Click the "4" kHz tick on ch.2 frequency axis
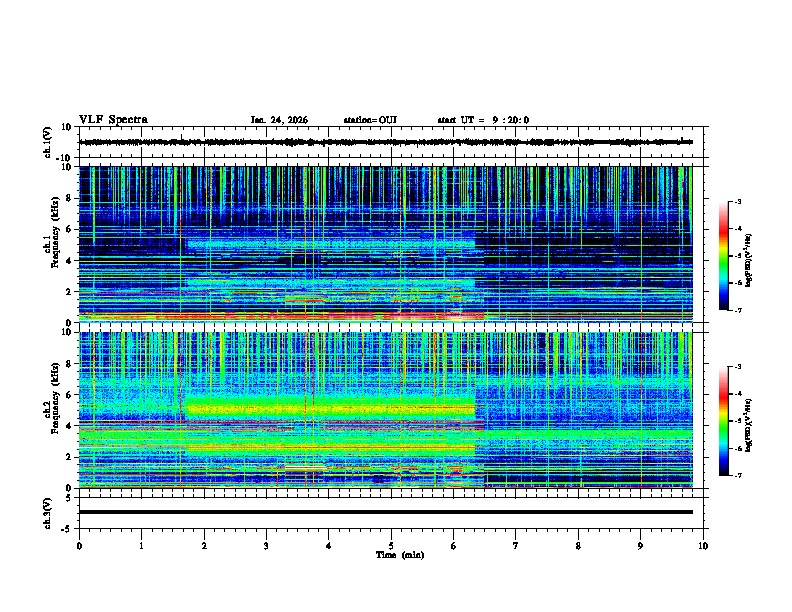The width and height of the screenshot is (792, 612). click(x=69, y=426)
